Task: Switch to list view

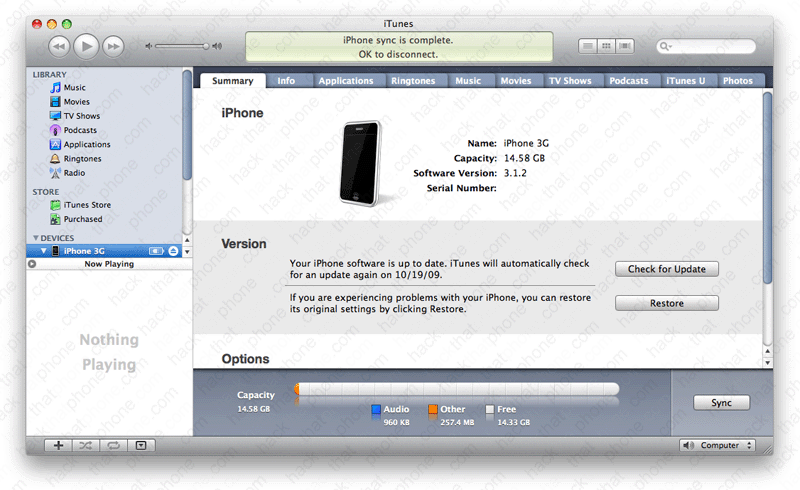Action: click(x=588, y=46)
